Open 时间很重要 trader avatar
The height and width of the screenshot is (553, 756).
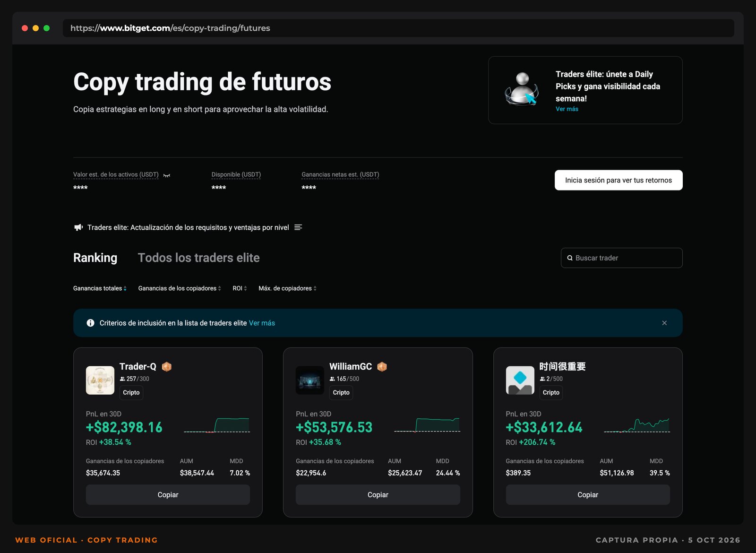point(520,380)
